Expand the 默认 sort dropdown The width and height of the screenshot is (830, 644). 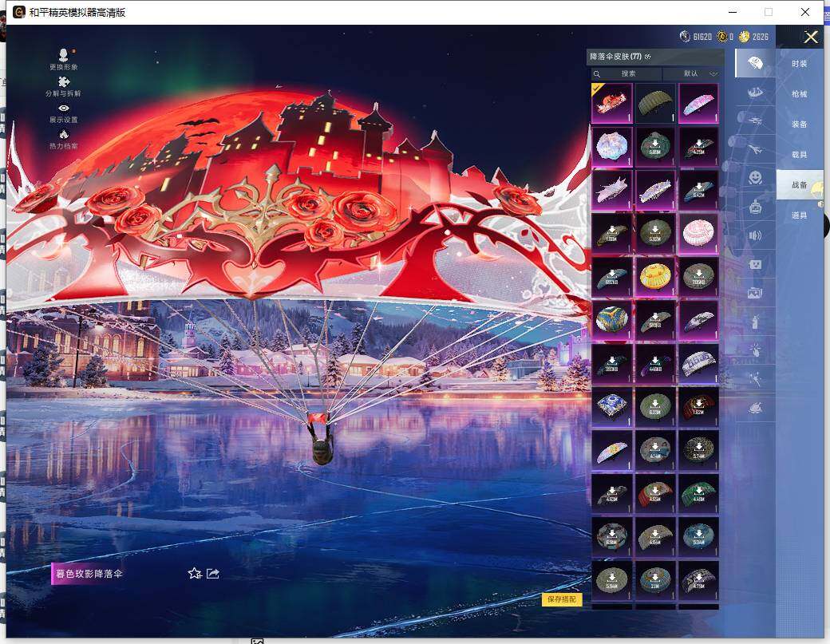[x=700, y=73]
